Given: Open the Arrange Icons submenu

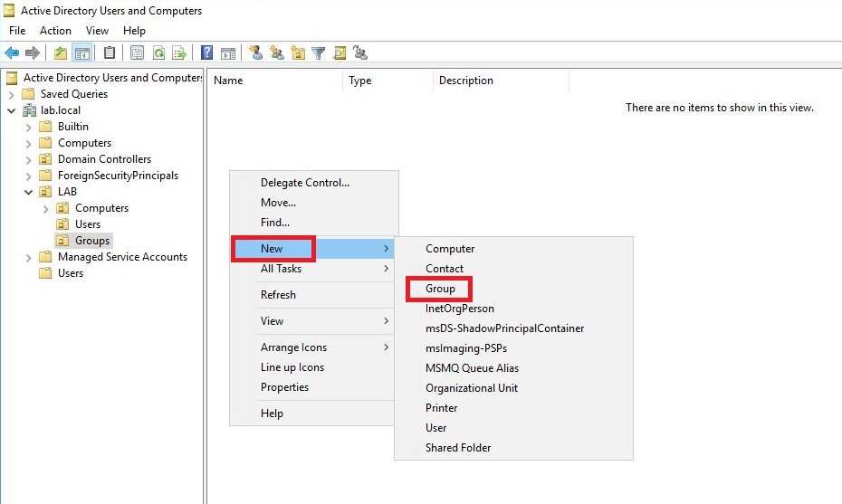Looking at the screenshot, I should pyautogui.click(x=312, y=347).
